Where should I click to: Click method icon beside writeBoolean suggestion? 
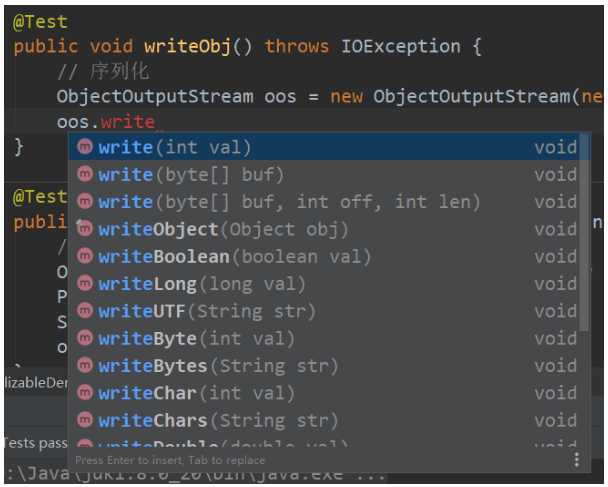click(x=85, y=256)
